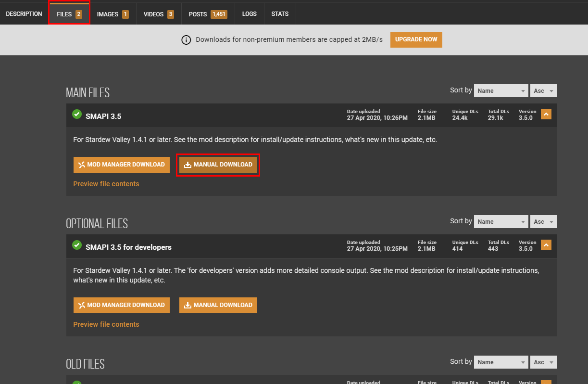
Task: Click green checkmark icon beside SMAPI 3.5
Action: tap(77, 115)
